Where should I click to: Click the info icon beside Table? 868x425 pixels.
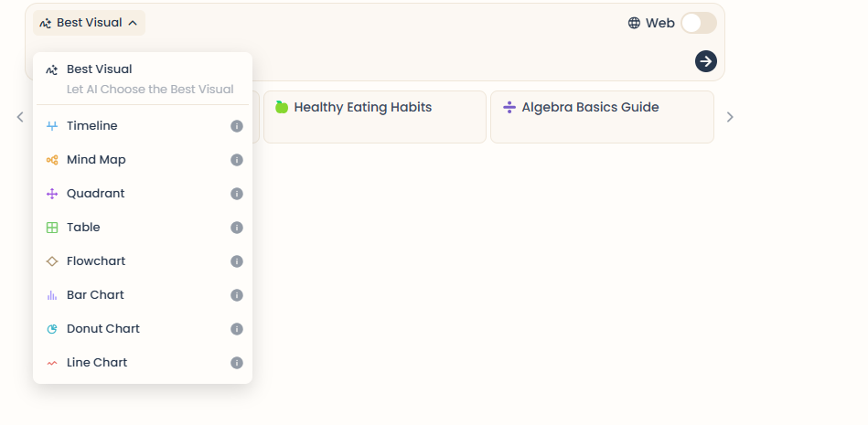point(236,228)
